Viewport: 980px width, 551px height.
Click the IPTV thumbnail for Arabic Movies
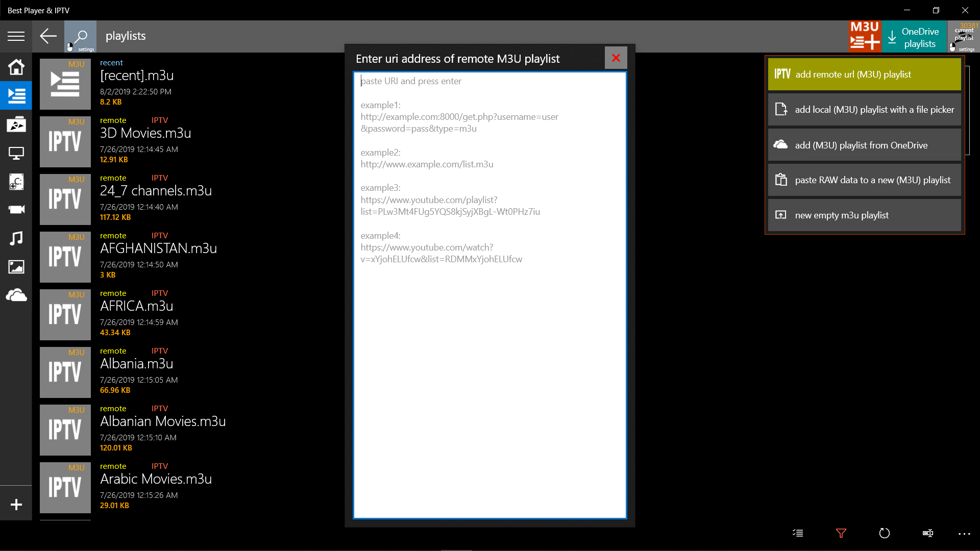coord(65,488)
